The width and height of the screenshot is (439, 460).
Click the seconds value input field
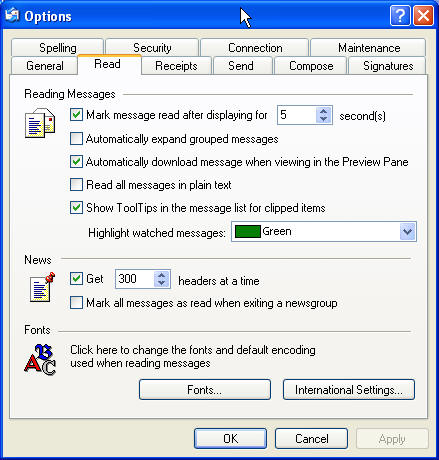coord(297,115)
